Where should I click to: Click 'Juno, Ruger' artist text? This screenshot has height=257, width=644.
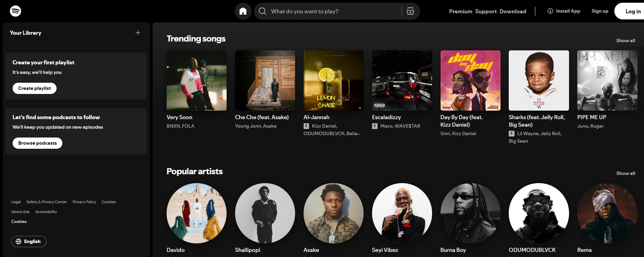(x=591, y=126)
